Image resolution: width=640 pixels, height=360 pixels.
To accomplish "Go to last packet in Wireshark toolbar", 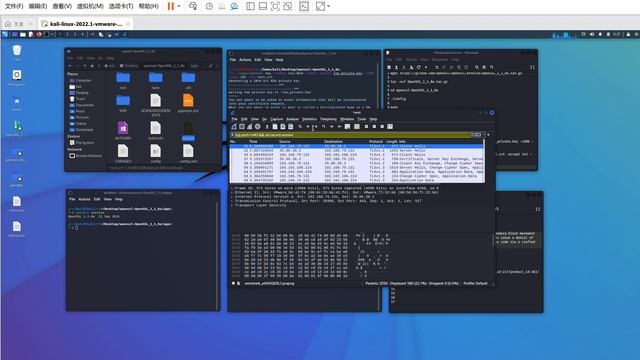I will 340,127.
